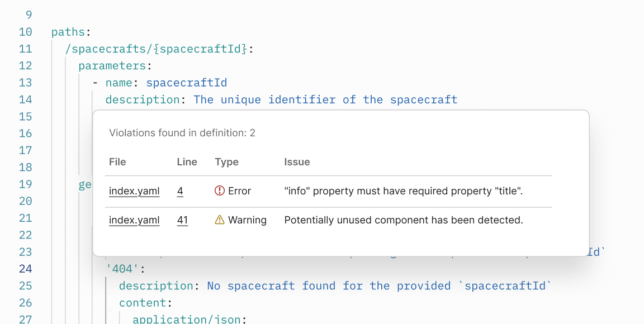Click the yellow Warning triangle icon

coord(220,220)
